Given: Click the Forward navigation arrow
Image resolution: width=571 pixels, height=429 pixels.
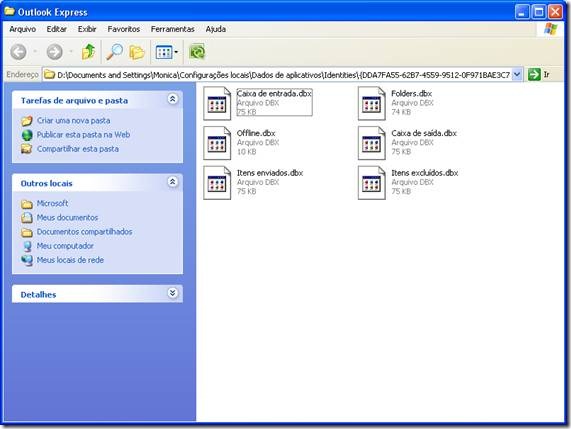Looking at the screenshot, I should (x=54, y=52).
